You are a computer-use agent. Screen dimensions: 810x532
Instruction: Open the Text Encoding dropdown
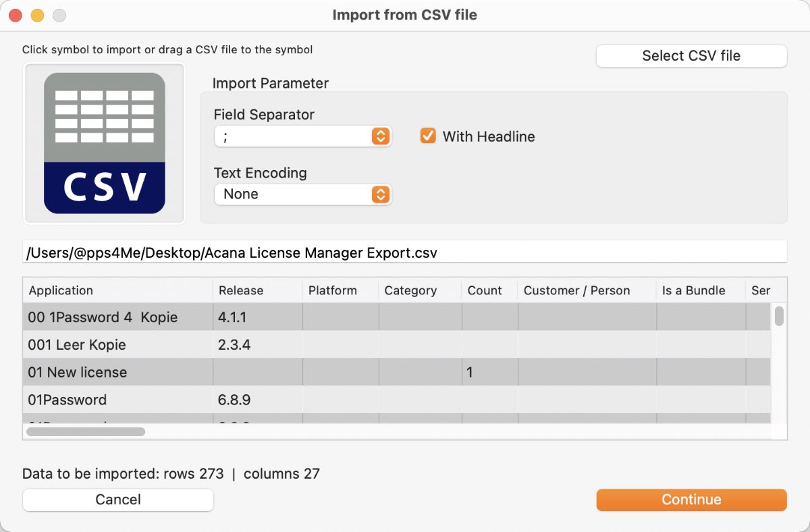click(302, 194)
